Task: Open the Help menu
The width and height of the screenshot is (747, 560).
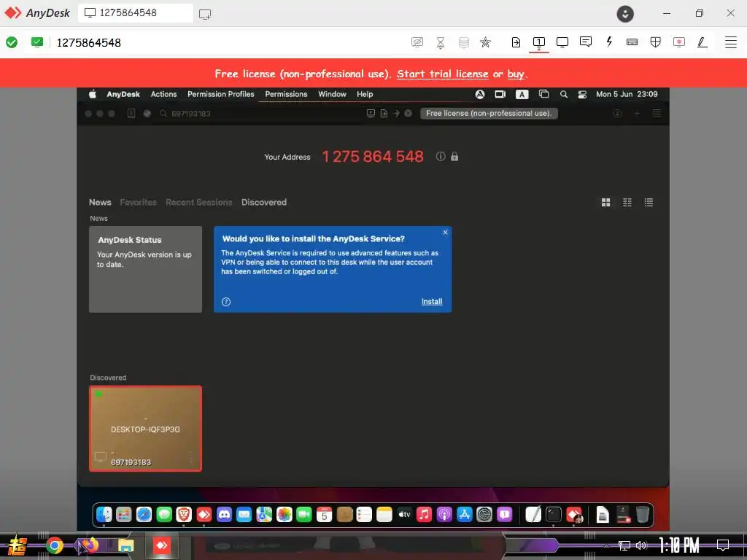Action: 365,94
